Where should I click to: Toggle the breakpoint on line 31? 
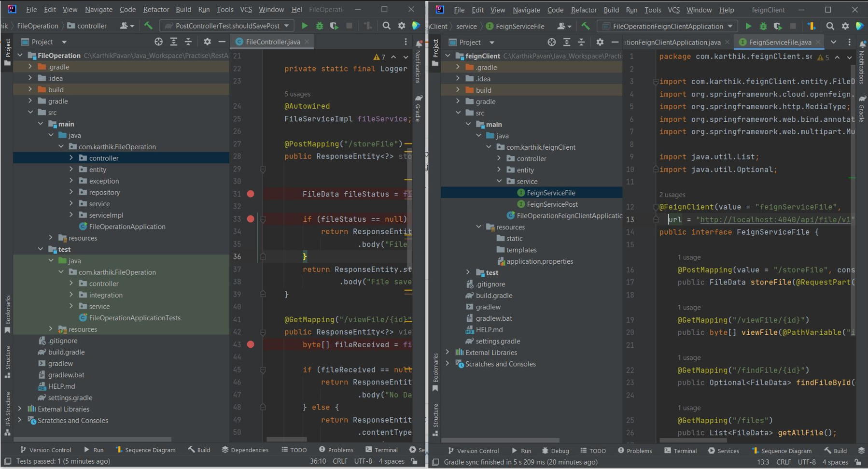[x=251, y=194]
